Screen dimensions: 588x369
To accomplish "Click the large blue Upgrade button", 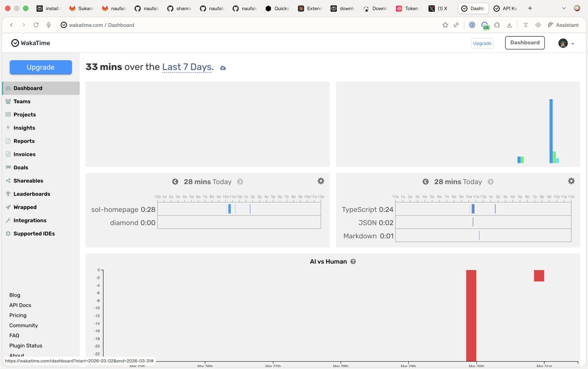I will click(x=41, y=67).
